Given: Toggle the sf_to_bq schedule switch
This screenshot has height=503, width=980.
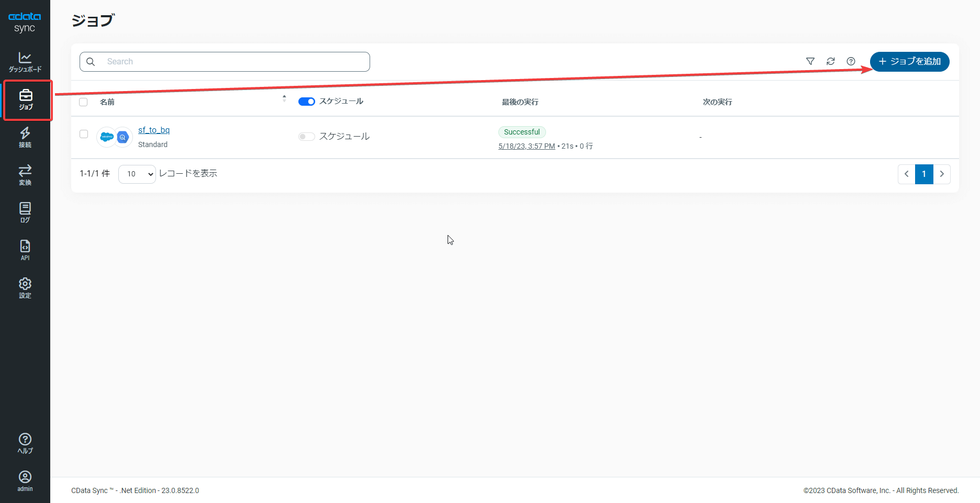Looking at the screenshot, I should pos(307,137).
